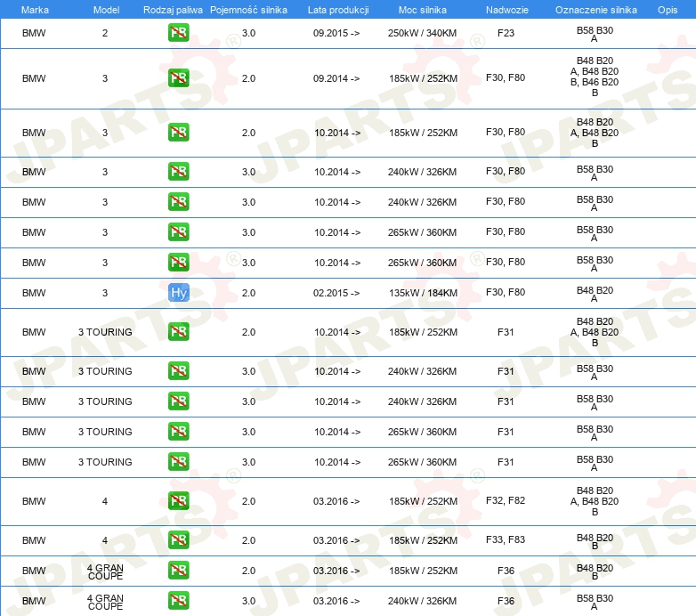Select the 'F23' body cell

pos(506,33)
